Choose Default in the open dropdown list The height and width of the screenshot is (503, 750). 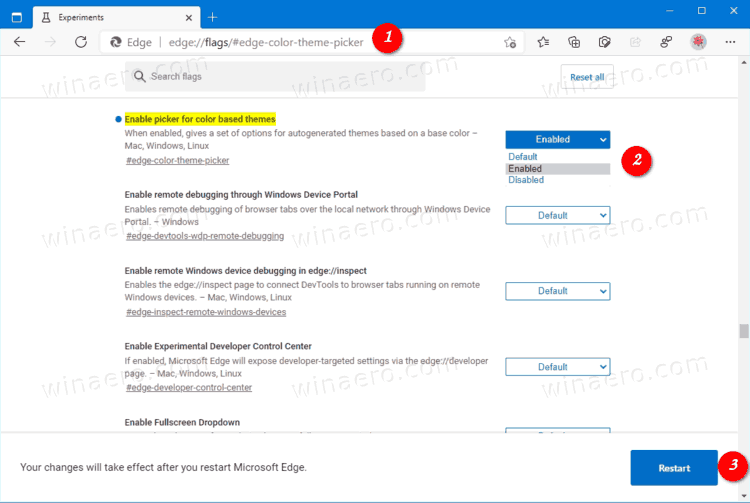(x=558, y=157)
